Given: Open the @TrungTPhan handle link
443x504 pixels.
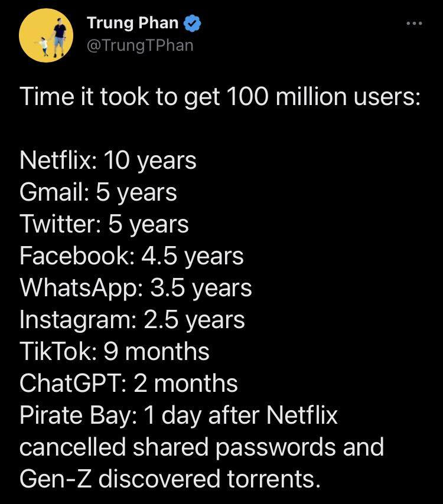Looking at the screenshot, I should point(140,45).
